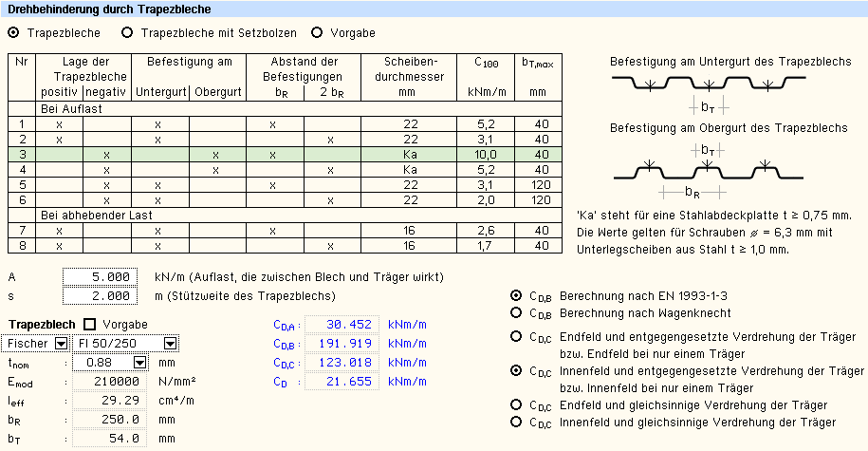Select table row 7 under abhebender Last
The width and height of the screenshot is (868, 451).
pyautogui.click(x=285, y=230)
